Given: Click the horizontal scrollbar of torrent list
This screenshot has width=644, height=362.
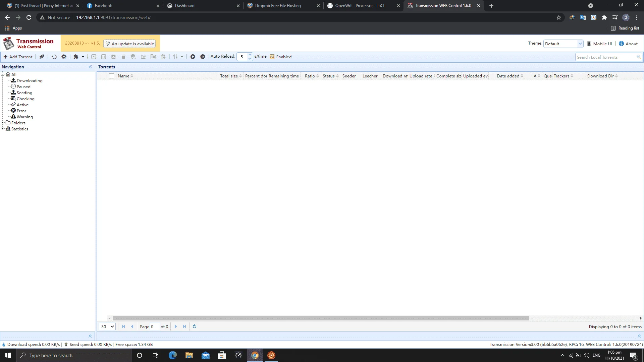Looking at the screenshot, I should (321, 318).
